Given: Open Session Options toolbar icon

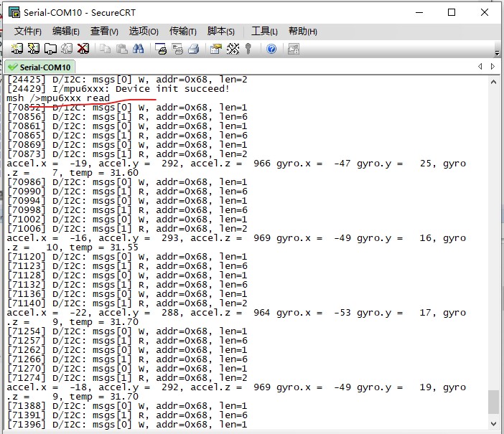Looking at the screenshot, I should (x=216, y=49).
